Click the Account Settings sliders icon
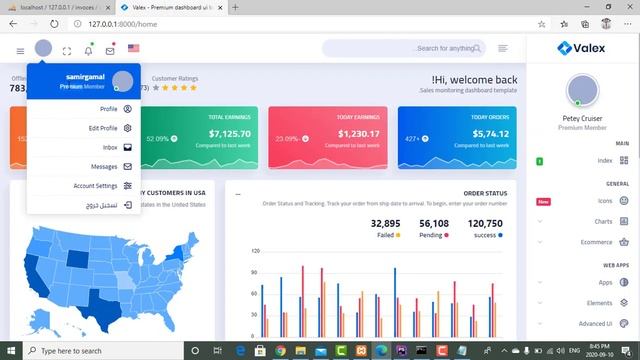 [128, 186]
